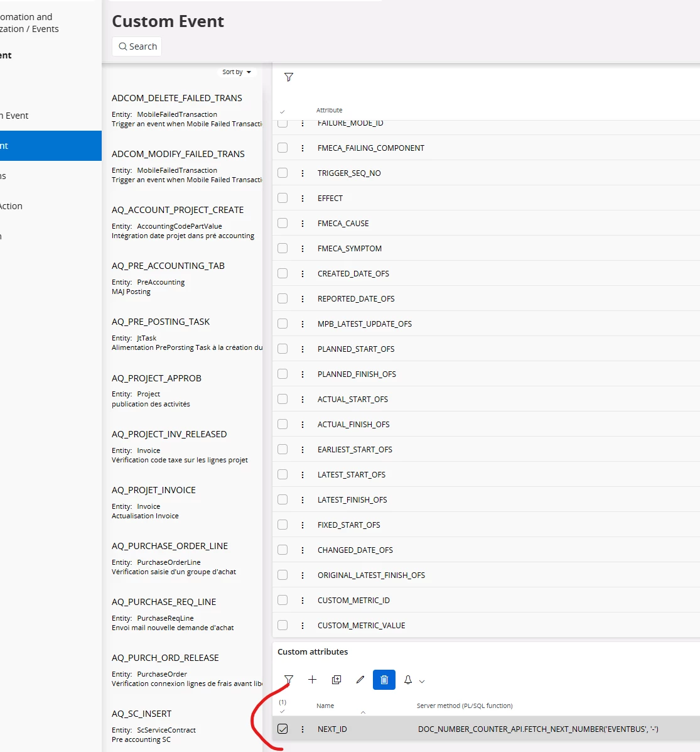The width and height of the screenshot is (700, 752).
Task: Open the Action item in left navigation
Action: coord(11,206)
